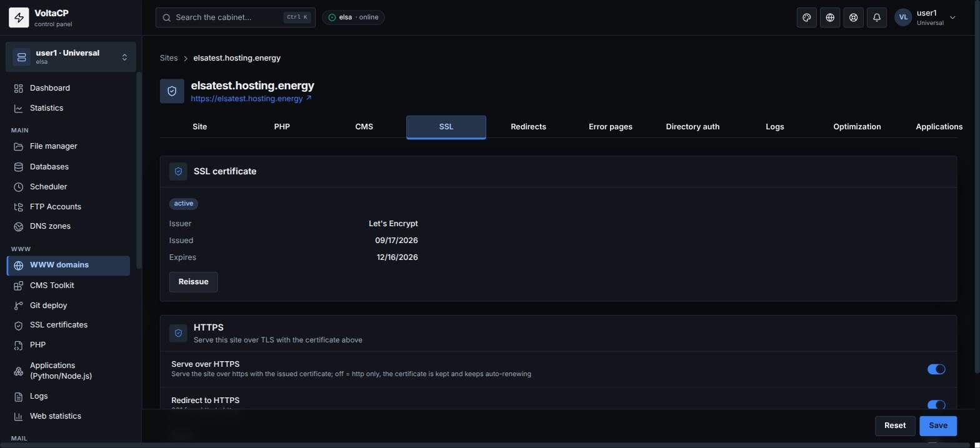Screen dimensions: 980x448
Task: Open Logs in the sidebar
Action: tap(69, 396)
